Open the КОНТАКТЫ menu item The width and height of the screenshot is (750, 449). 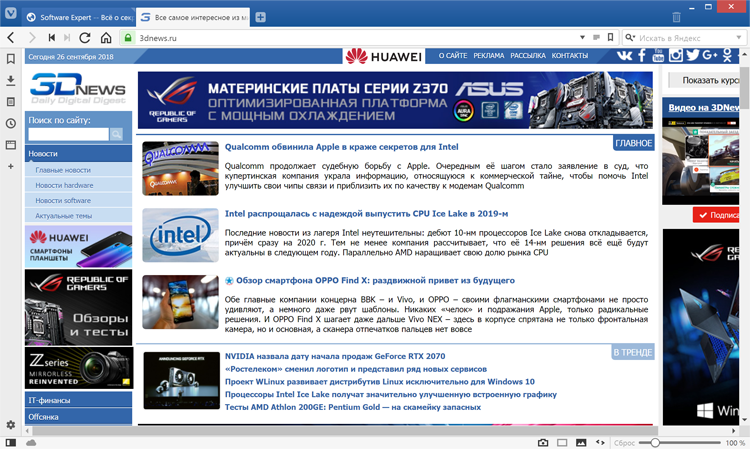point(570,55)
